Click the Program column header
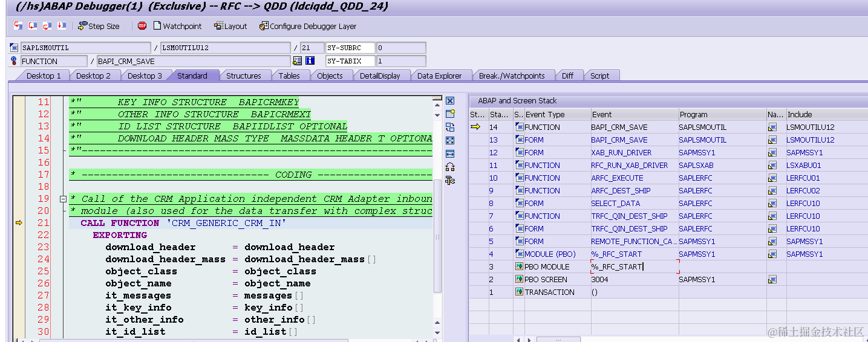The height and width of the screenshot is (342, 868). pos(723,114)
